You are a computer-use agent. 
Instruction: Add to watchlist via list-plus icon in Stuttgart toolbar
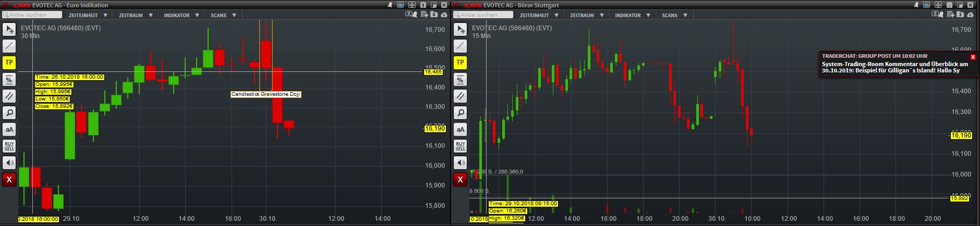951,14
